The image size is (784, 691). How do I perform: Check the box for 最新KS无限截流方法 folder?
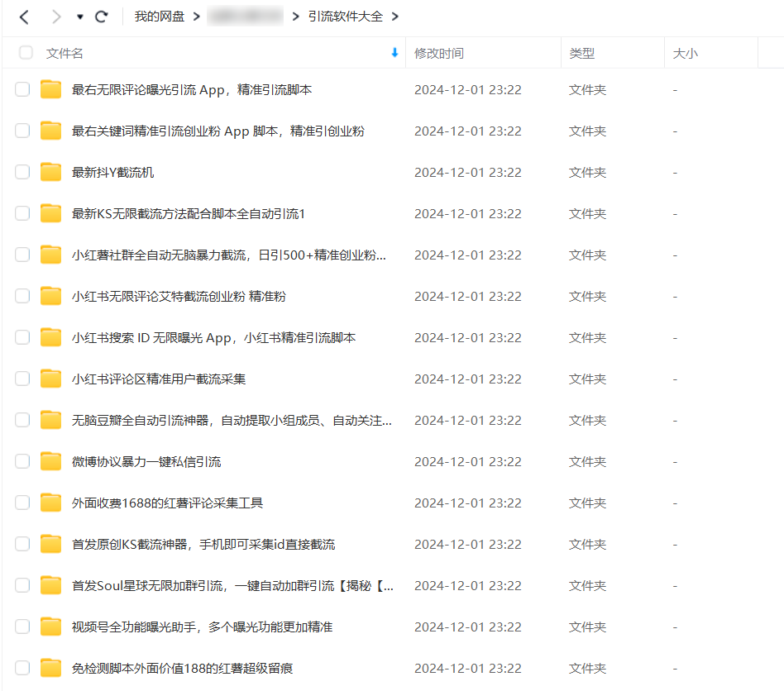pos(22,214)
